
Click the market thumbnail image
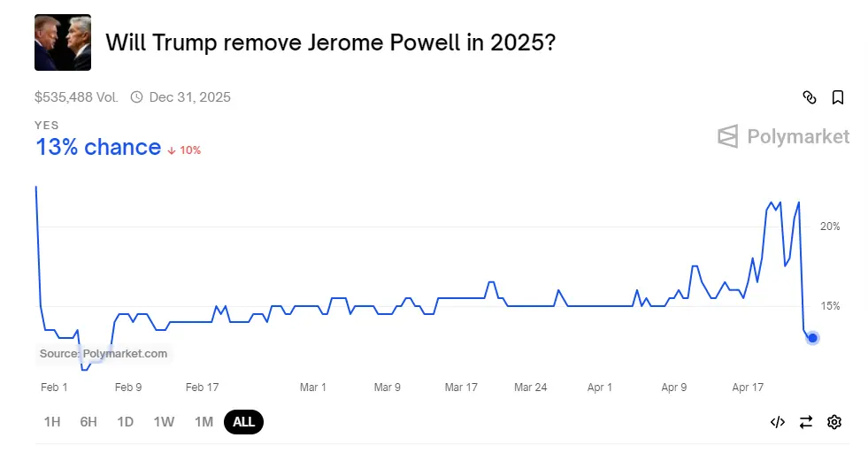pos(63,42)
